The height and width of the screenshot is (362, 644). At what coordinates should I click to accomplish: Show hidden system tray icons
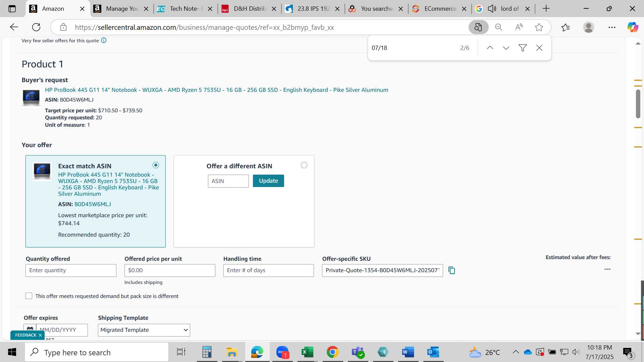point(516,352)
